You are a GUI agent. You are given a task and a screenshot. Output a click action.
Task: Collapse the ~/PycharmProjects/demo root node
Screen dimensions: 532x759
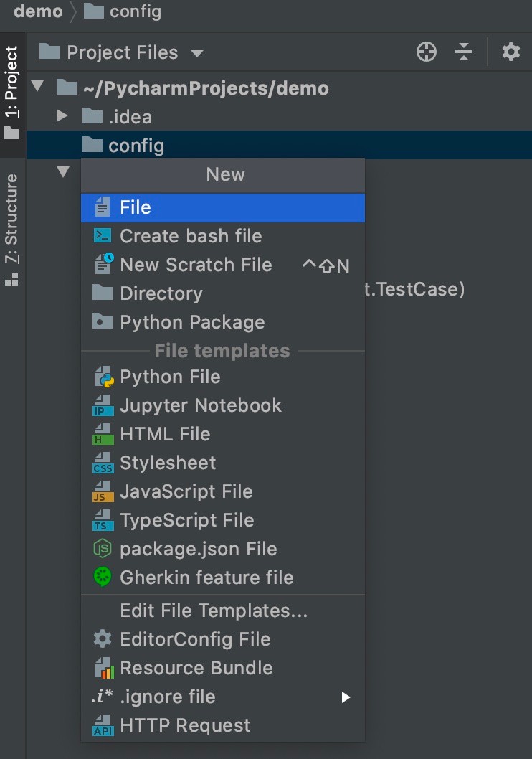pyautogui.click(x=37, y=87)
